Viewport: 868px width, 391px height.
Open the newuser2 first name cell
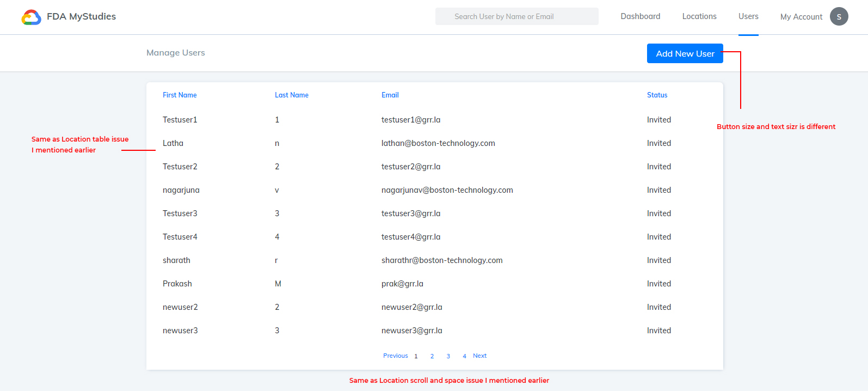[x=180, y=307]
